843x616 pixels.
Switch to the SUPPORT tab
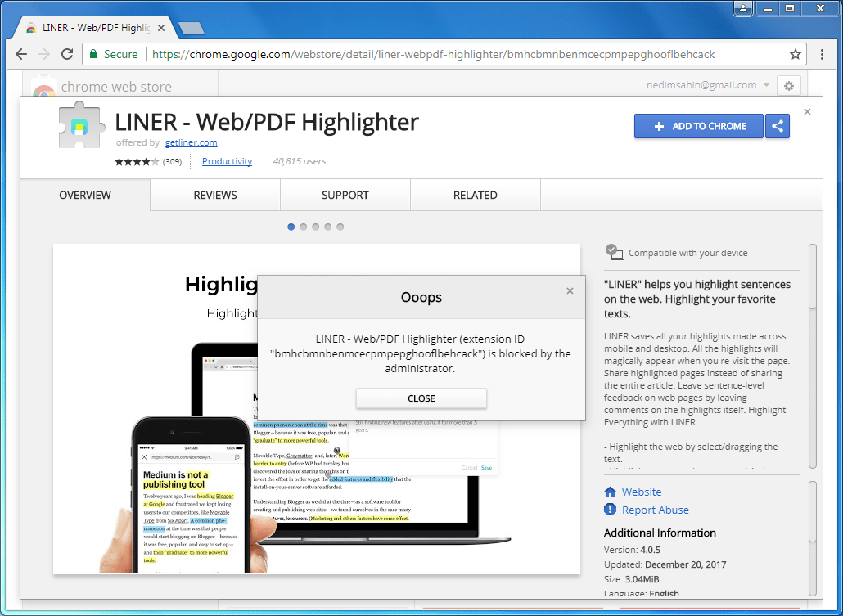(x=345, y=196)
